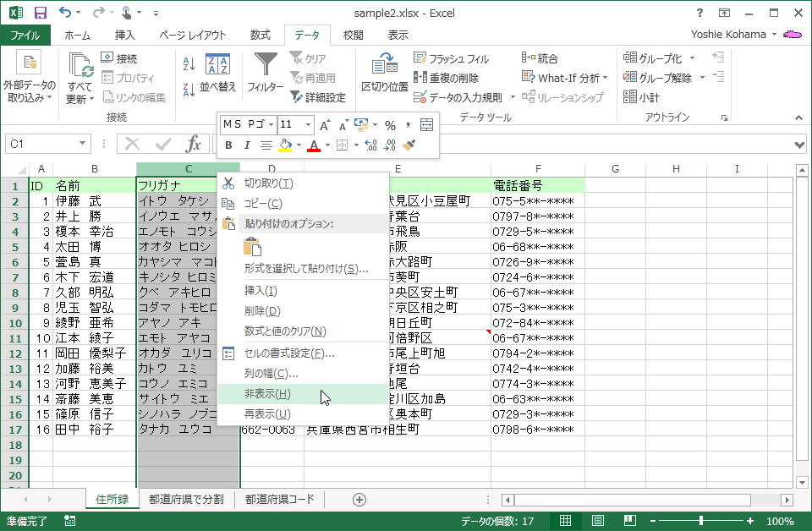This screenshot has height=531, width=812.
Task: Merge and center cells icon
Action: tap(426, 125)
